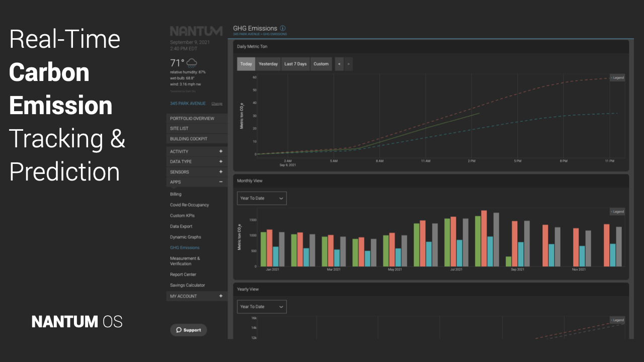644x362 pixels.
Task: Select the Last 7 Days range
Action: pyautogui.click(x=295, y=64)
